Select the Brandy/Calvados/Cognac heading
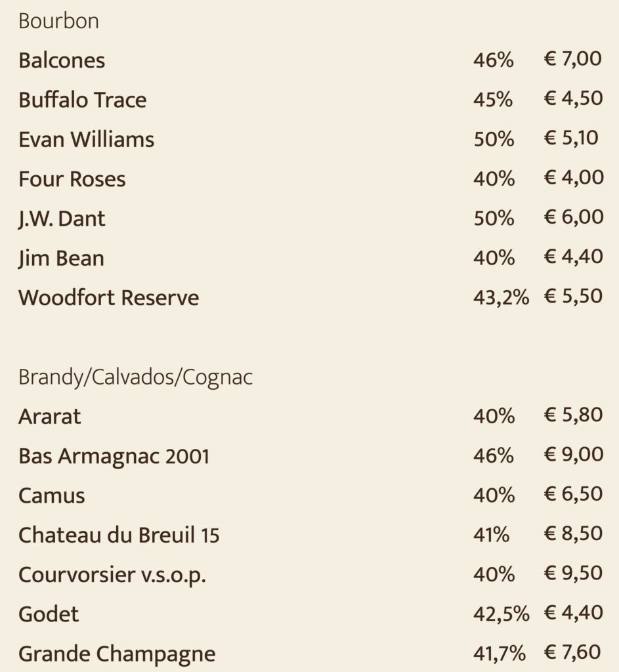This screenshot has height=672, width=619. [x=135, y=377]
